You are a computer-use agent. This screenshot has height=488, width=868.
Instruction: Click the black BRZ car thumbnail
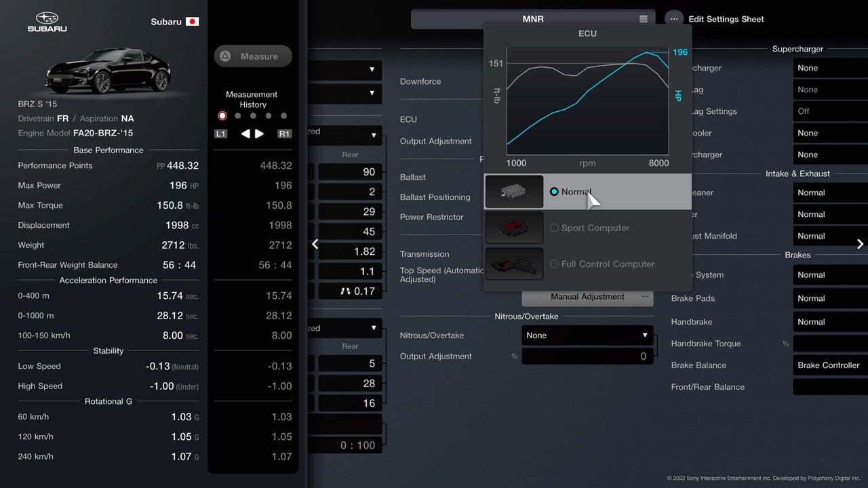click(109, 70)
